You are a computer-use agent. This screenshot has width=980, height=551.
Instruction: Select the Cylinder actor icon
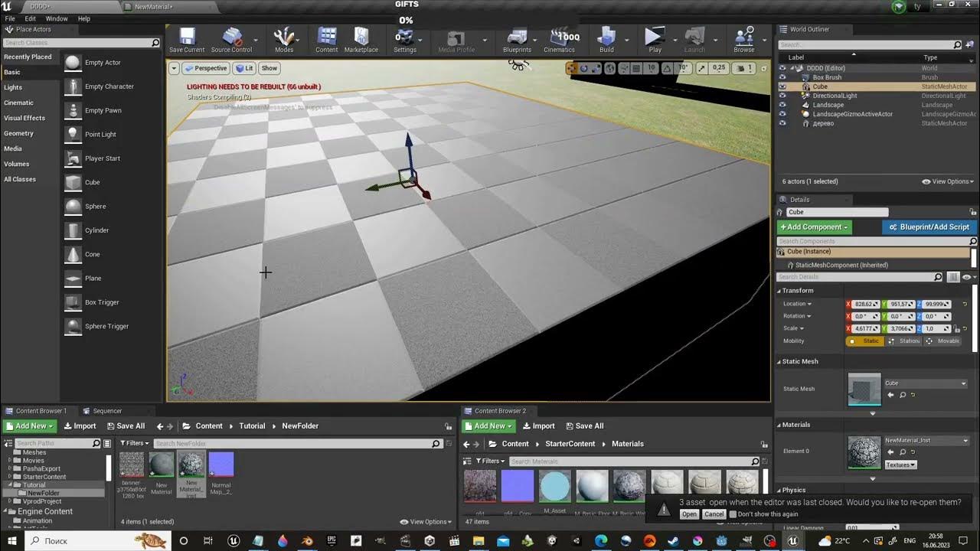point(73,230)
